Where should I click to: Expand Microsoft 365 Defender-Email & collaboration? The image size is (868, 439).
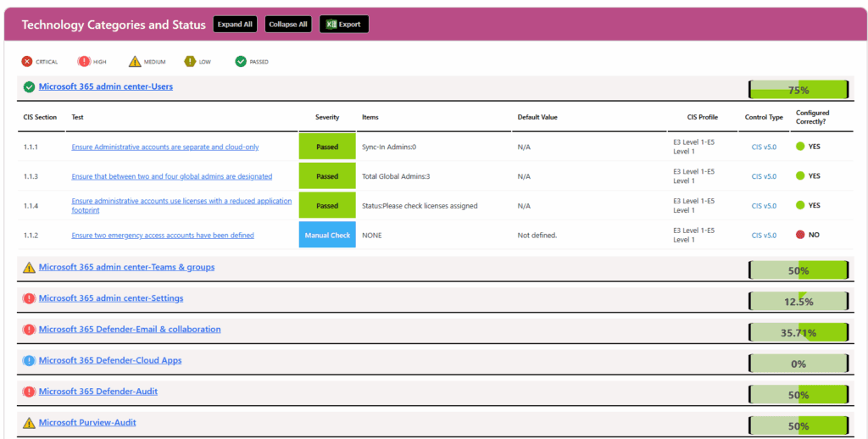pos(130,329)
